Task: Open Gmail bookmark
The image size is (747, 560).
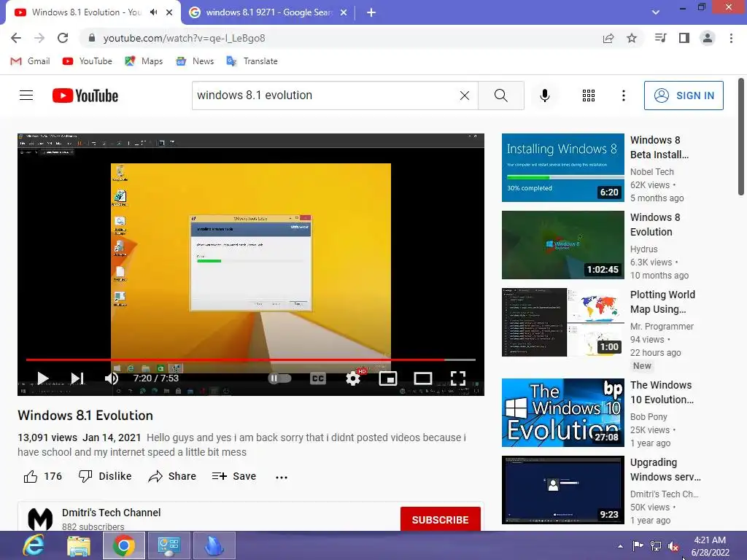Action: (30, 61)
